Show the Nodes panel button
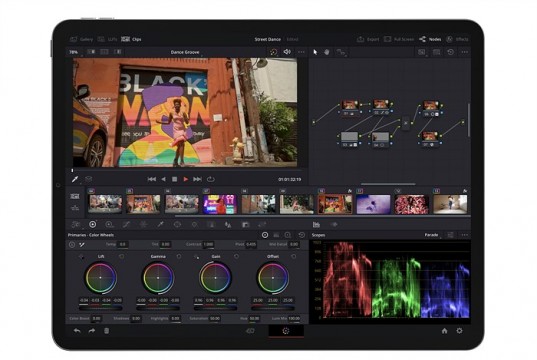This screenshot has height=360, width=537. click(x=430, y=39)
